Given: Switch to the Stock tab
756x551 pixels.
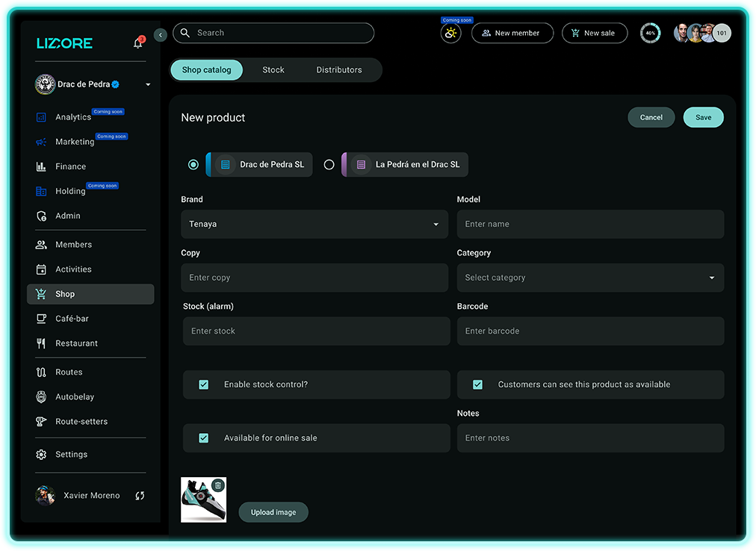Looking at the screenshot, I should (x=273, y=70).
